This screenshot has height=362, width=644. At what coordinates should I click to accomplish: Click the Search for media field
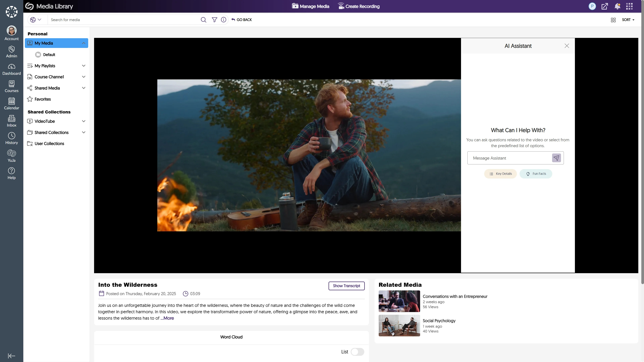pyautogui.click(x=124, y=20)
